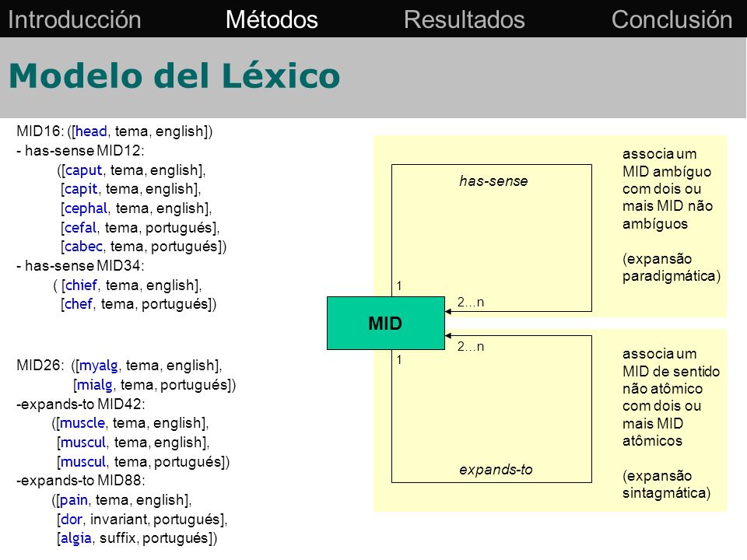
Task: Click the blue 'algia' term
Action: pyautogui.click(x=75, y=538)
